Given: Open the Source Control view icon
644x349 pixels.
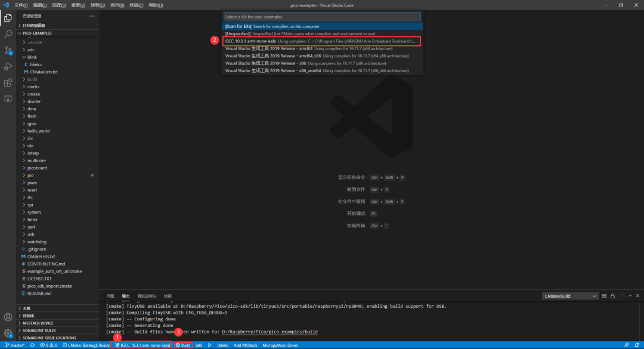Looking at the screenshot, I should (8, 51).
